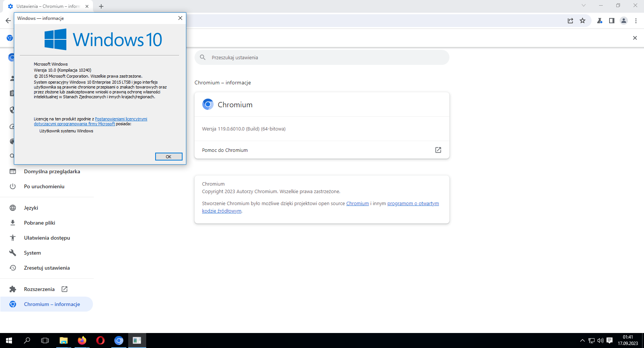Click the Chromium logo beside Chromium – informacje sidebar item
The image size is (644, 348).
(13, 304)
